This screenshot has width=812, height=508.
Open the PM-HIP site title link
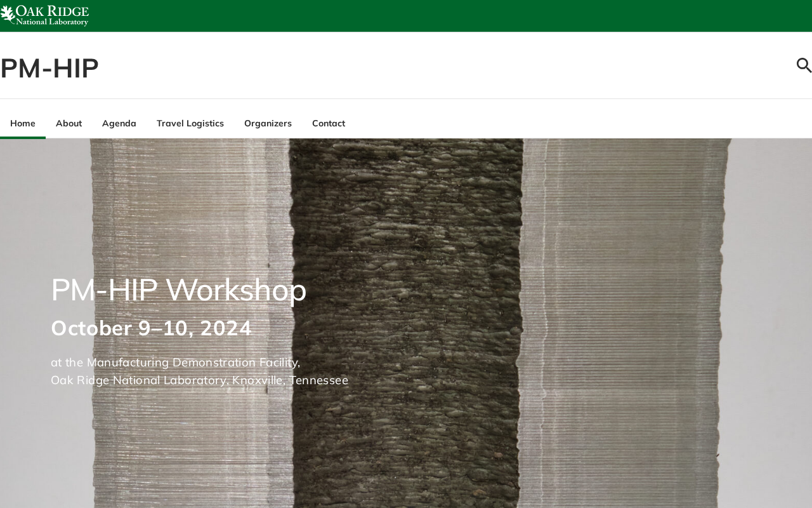click(49, 68)
